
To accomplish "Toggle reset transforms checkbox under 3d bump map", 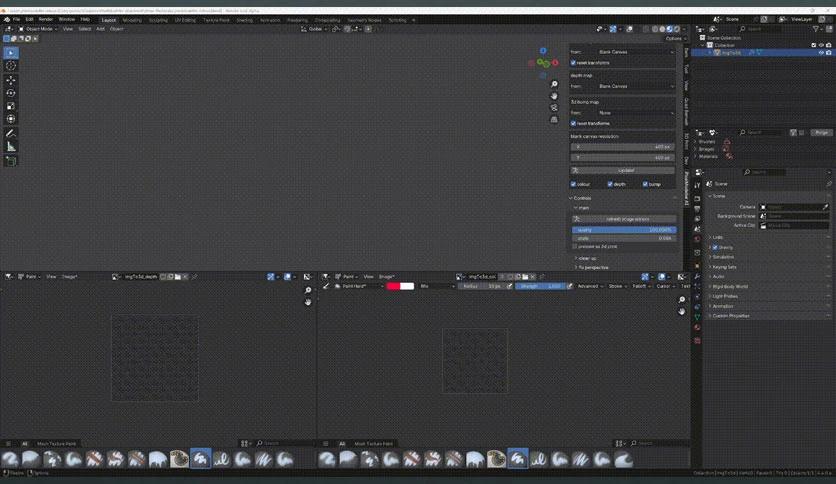I will point(573,124).
